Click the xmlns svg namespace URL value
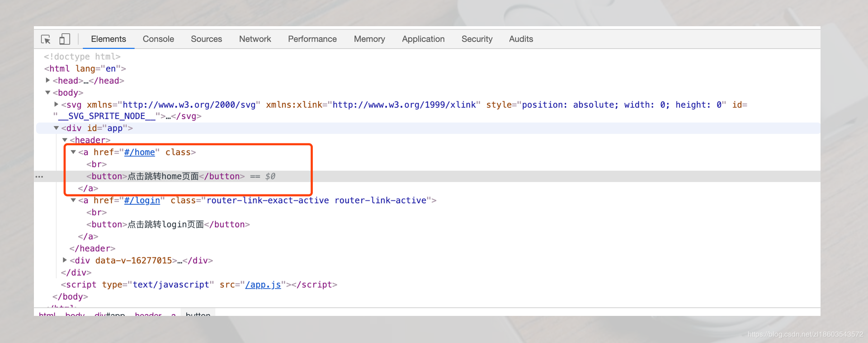Screen dimensions: 868x343 [189, 105]
